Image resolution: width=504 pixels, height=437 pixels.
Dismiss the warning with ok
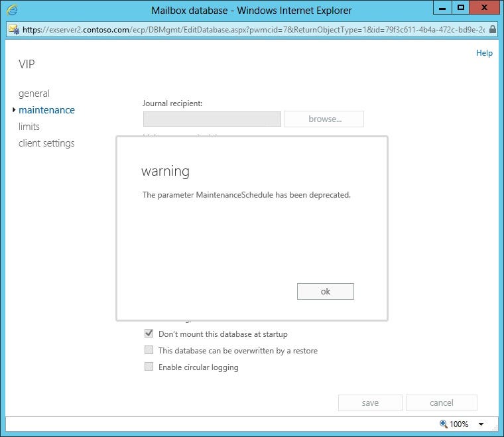(x=325, y=292)
